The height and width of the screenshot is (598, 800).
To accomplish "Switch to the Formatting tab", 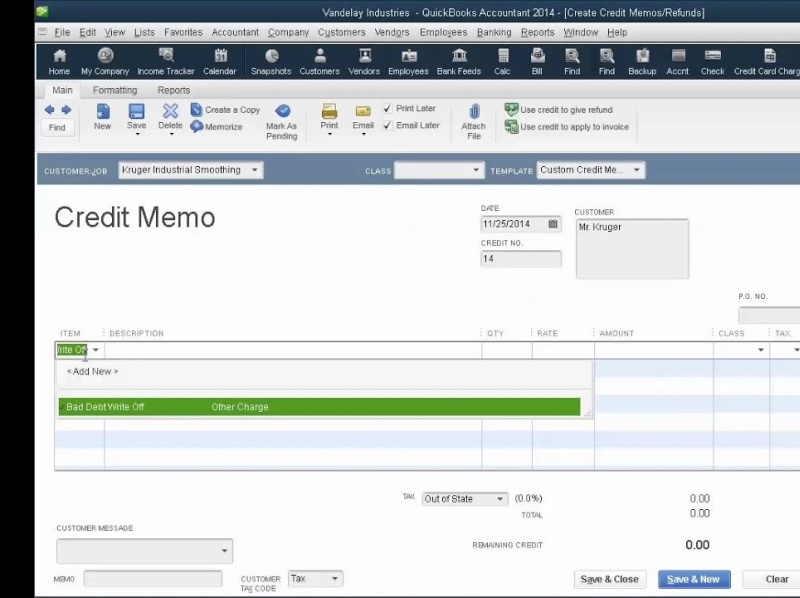I will 115,90.
